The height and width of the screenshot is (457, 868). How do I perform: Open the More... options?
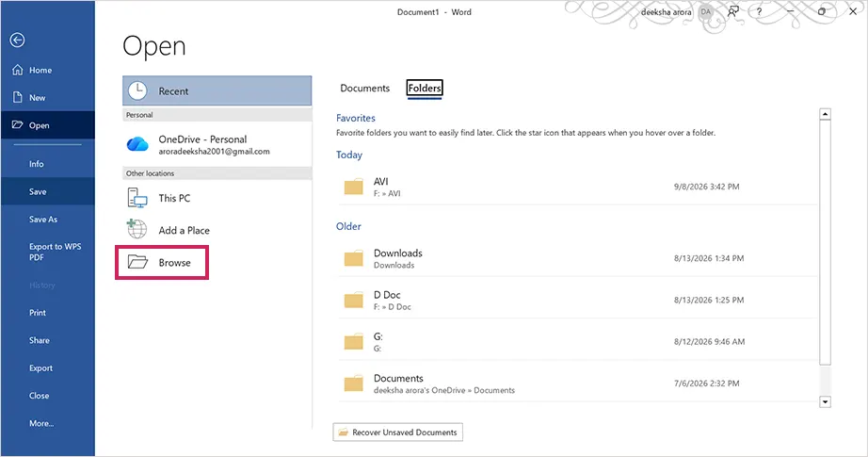click(47, 424)
